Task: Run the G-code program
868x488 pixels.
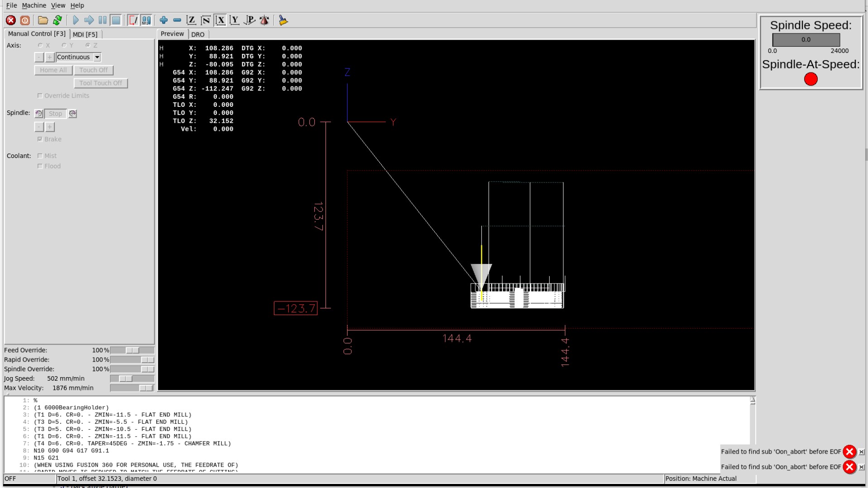Action: tap(76, 20)
